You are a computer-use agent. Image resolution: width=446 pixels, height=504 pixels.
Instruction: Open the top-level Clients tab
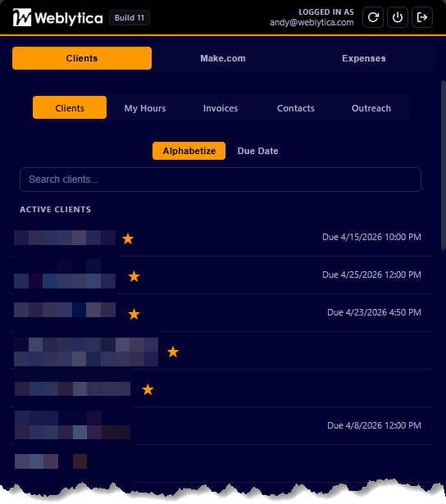click(x=82, y=58)
